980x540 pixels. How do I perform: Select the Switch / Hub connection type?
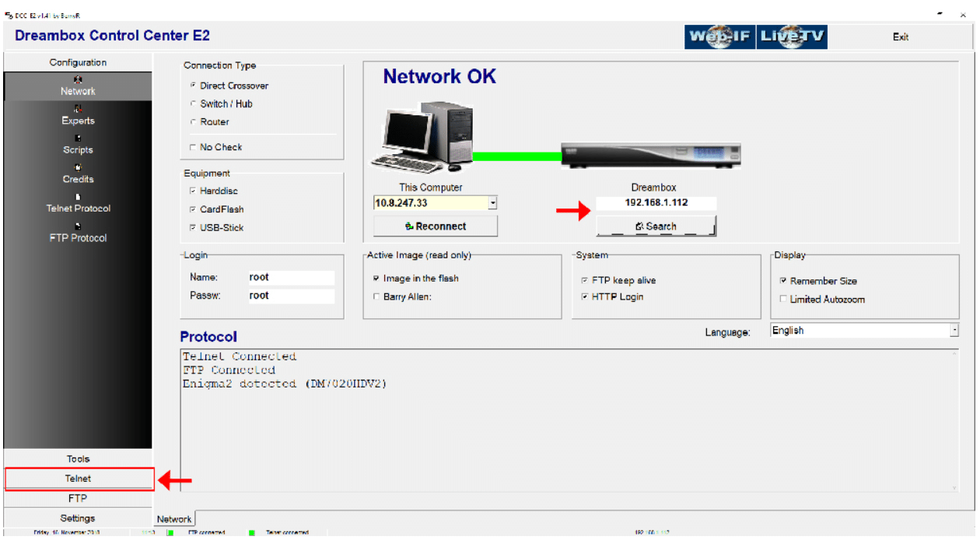pyautogui.click(x=194, y=103)
